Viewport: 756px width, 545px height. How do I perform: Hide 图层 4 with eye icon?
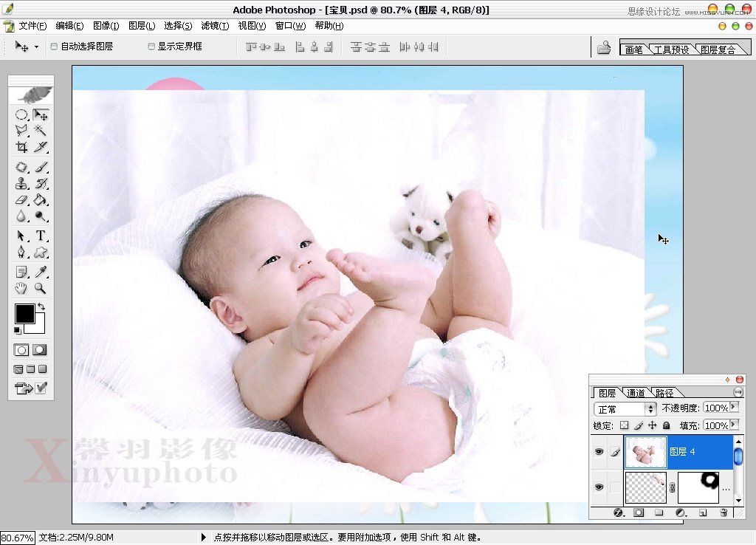[x=599, y=452]
